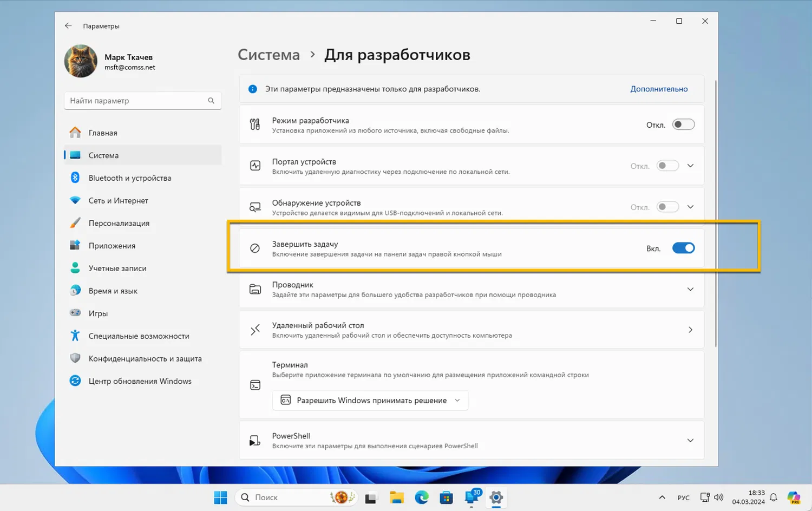This screenshot has height=511, width=812.
Task: Click the taskbar Поиск search box
Action: click(296, 497)
